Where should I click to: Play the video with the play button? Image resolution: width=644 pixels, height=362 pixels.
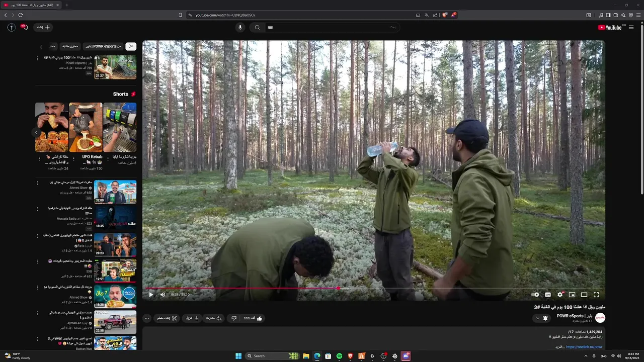(x=150, y=295)
